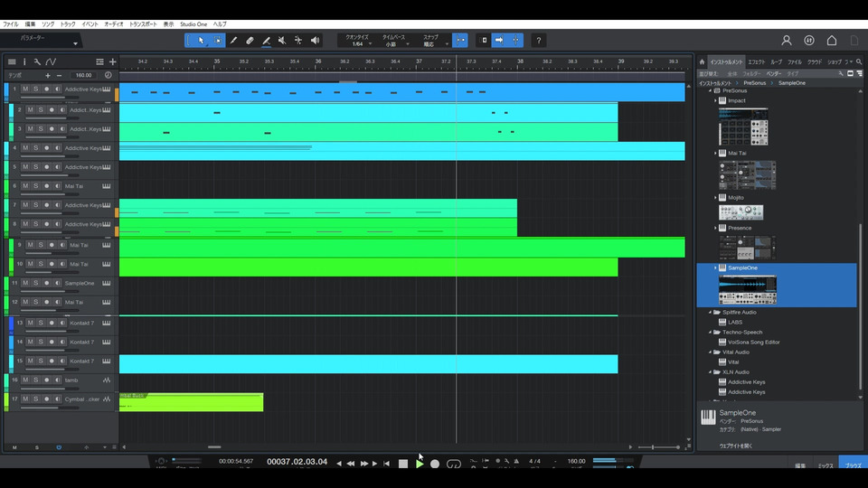Screen dimensions: 868x488
Task: Expand the Mojito instrument entry
Action: (715, 198)
